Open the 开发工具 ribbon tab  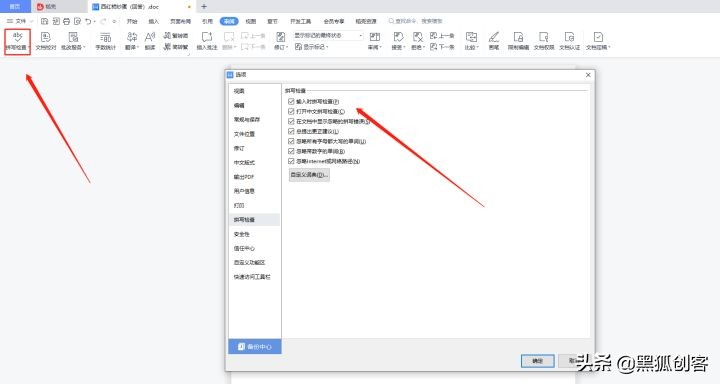301,21
